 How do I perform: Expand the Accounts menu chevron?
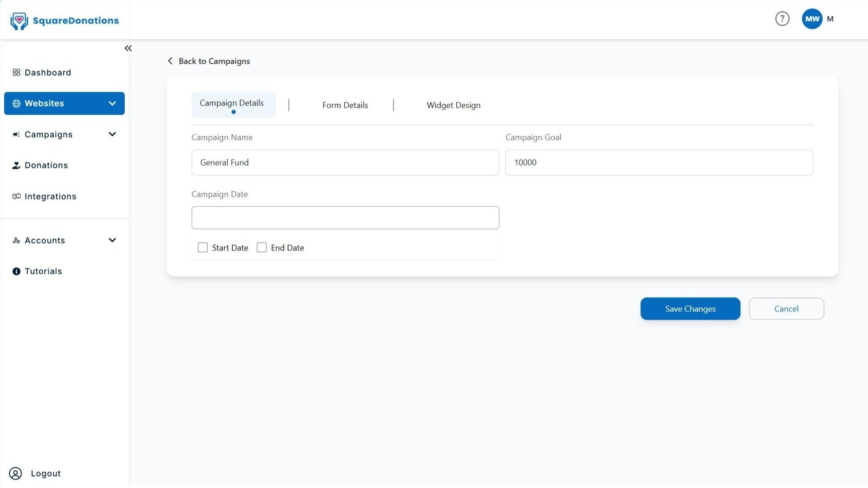pos(112,240)
